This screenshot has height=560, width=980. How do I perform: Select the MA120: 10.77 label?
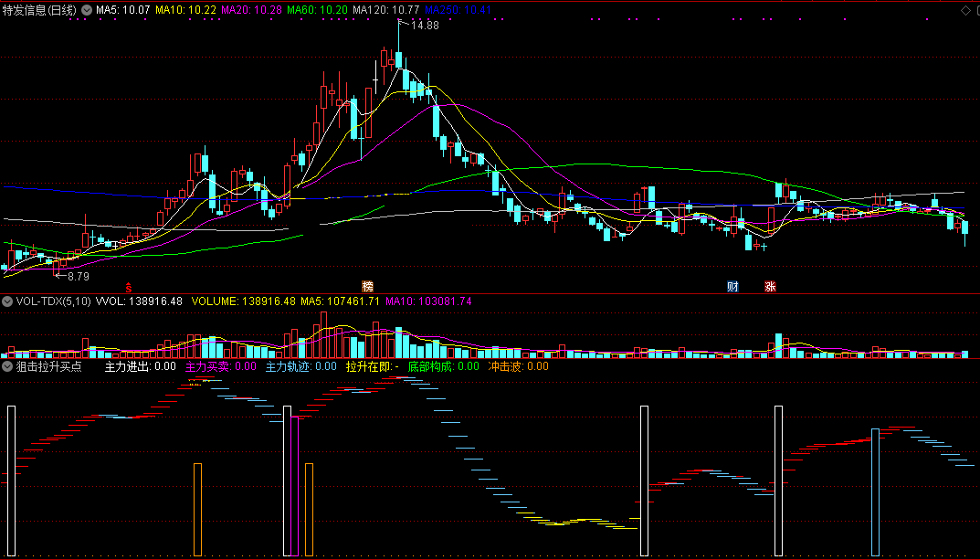385,10
